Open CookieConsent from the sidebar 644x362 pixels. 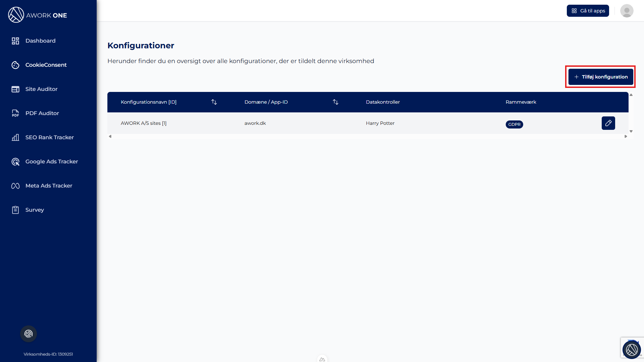click(46, 65)
